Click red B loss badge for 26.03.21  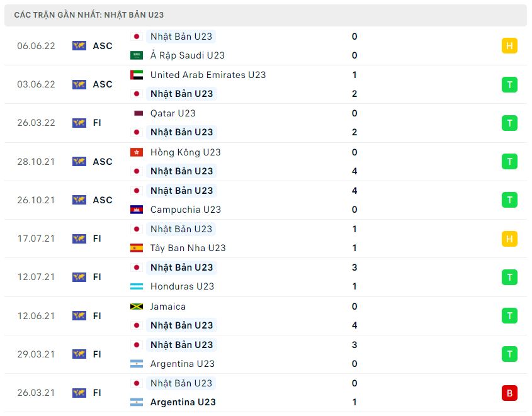pyautogui.click(x=509, y=393)
